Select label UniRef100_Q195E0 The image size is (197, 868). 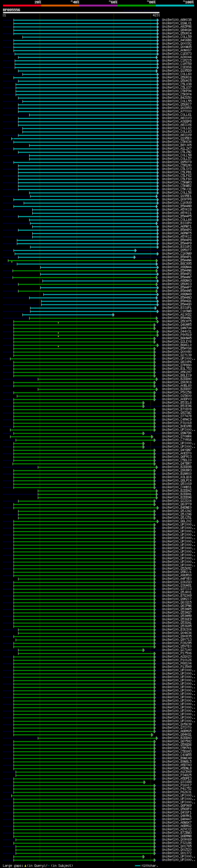[176, 139]
